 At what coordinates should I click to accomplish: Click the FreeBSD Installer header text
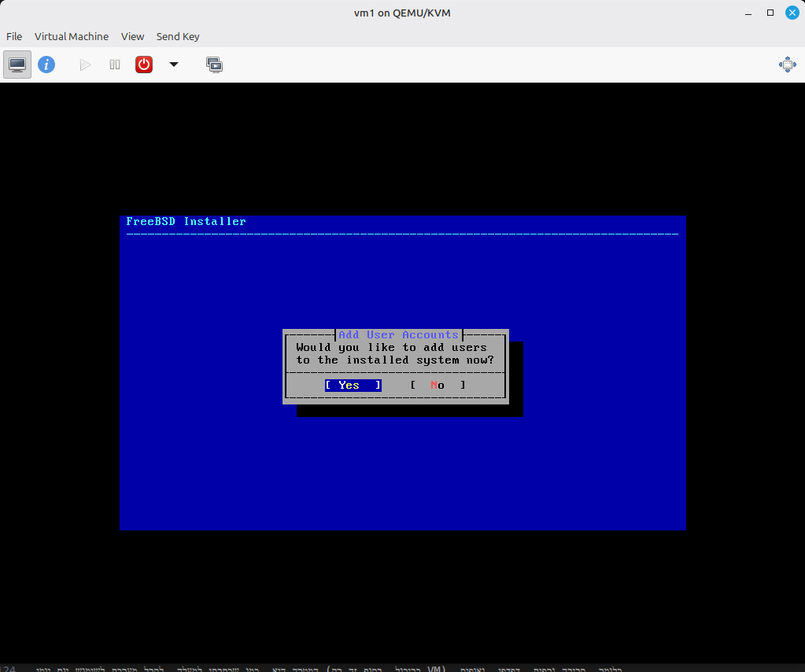coord(186,222)
